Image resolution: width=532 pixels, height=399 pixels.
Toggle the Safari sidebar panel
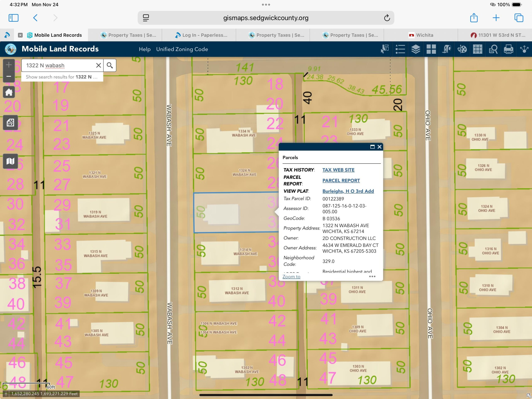[x=14, y=18]
